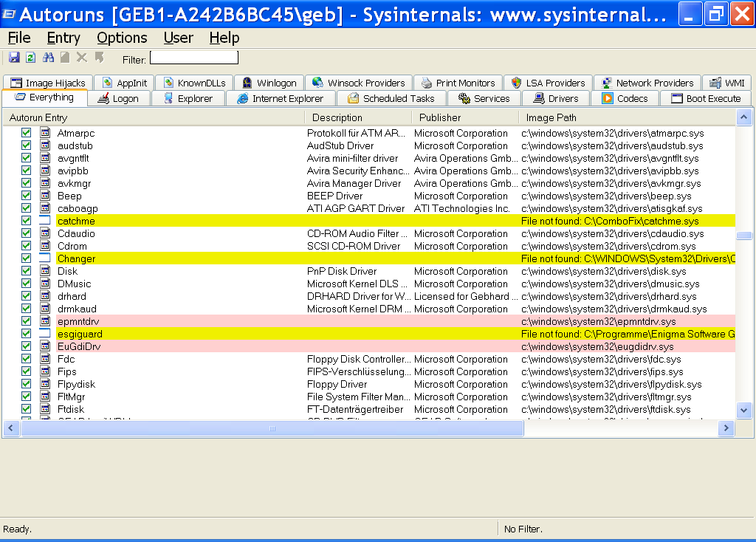Click the Autoruns title bar app icon

(x=9, y=14)
